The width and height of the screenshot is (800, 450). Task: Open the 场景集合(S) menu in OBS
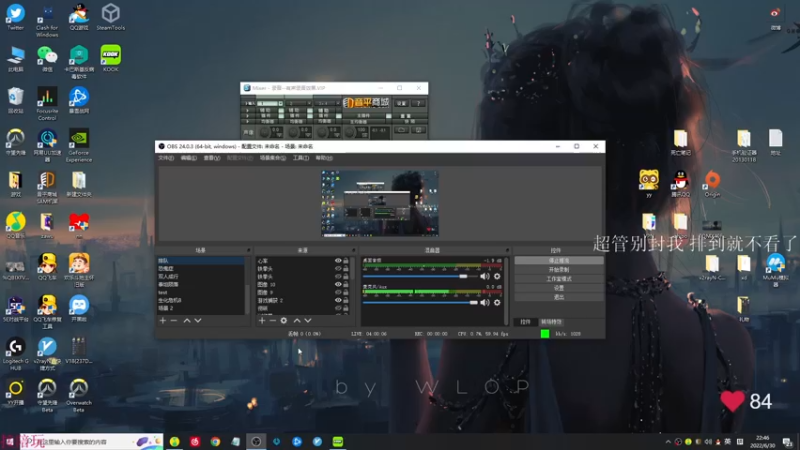[273, 158]
